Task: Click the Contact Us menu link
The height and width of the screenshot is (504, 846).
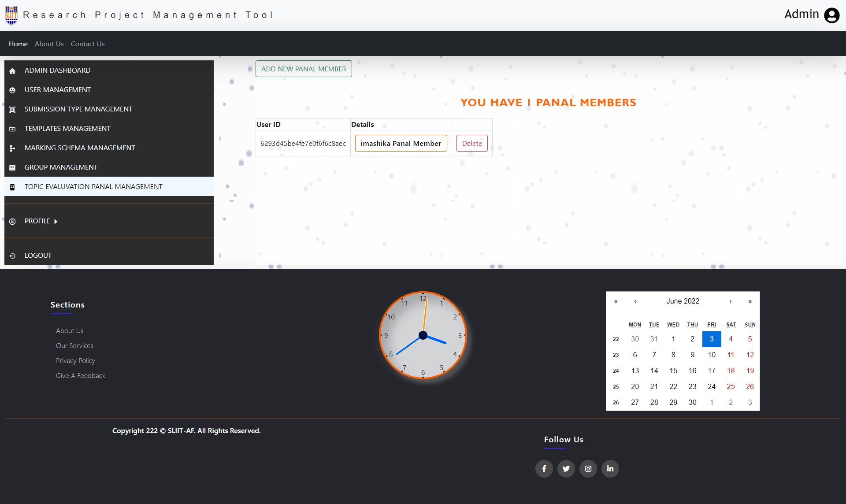Action: click(x=87, y=43)
